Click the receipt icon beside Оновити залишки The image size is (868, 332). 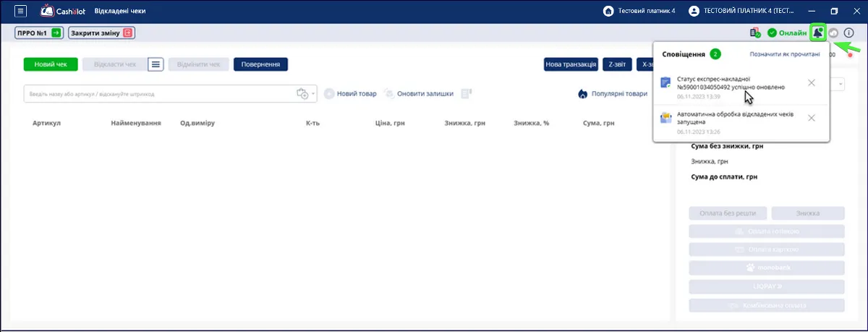(466, 93)
